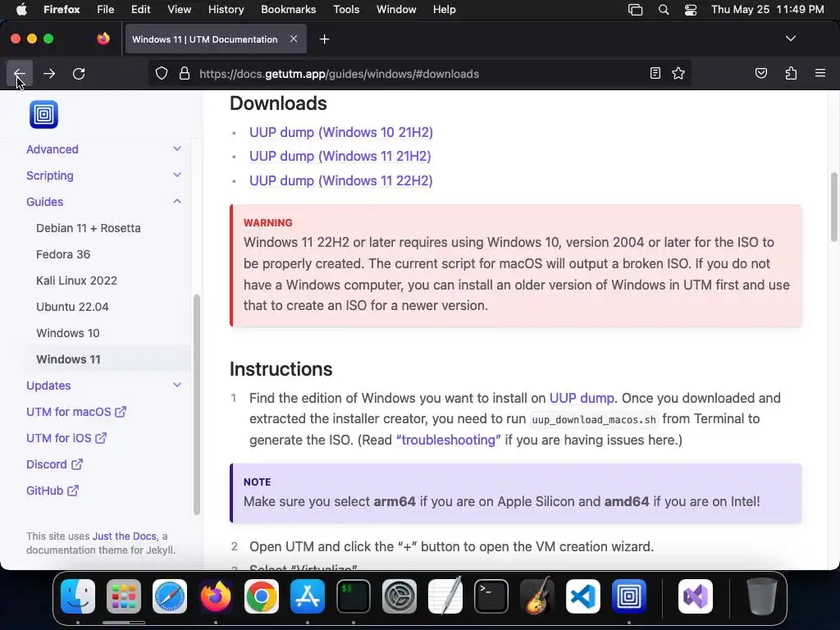This screenshot has width=840, height=630.
Task: Click the UTM logo in sidebar
Action: [x=44, y=114]
